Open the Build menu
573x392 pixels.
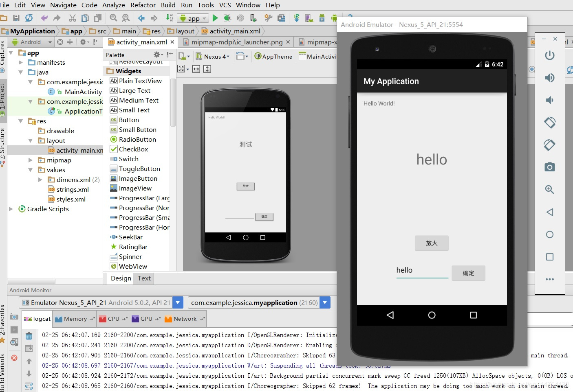pyautogui.click(x=168, y=5)
